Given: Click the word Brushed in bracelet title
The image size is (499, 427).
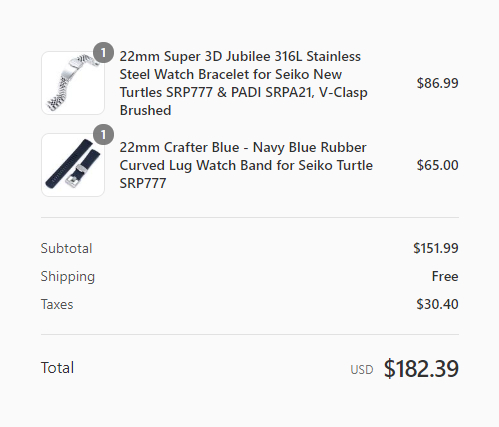Looking at the screenshot, I should (145, 110).
